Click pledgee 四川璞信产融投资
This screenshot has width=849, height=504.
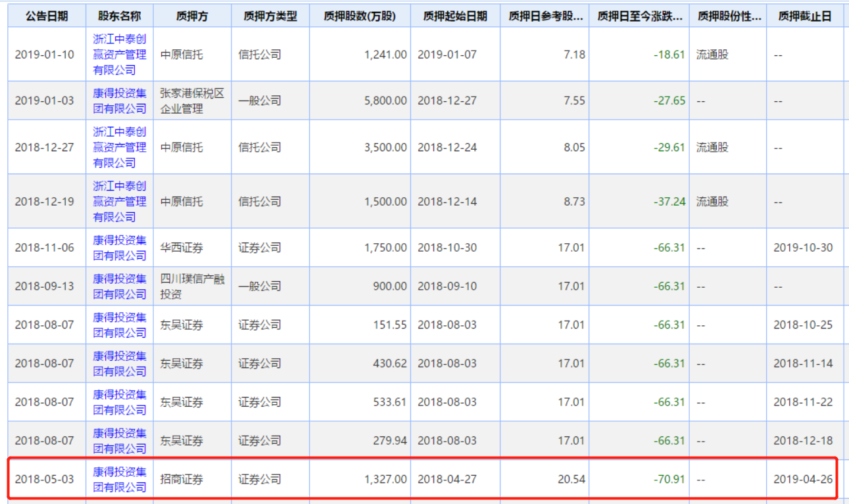[x=192, y=286]
